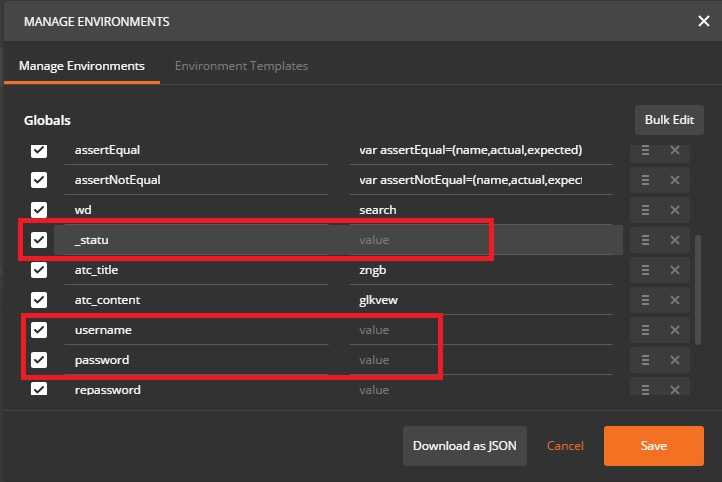The width and height of the screenshot is (722, 482).
Task: Remove the username variable with X icon
Action: tap(674, 330)
